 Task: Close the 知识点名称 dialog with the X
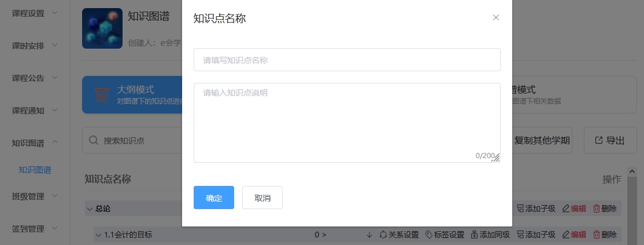tap(495, 17)
